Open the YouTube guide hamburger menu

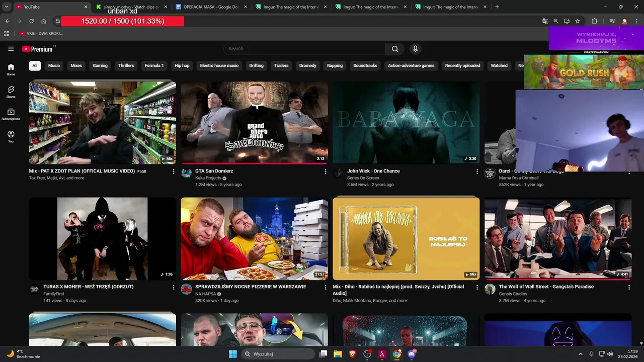(x=11, y=49)
